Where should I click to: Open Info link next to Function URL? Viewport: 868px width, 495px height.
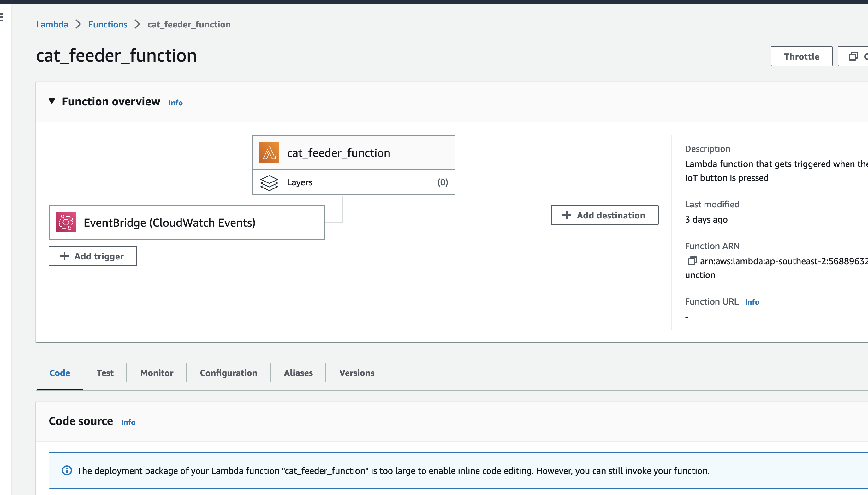coord(752,302)
